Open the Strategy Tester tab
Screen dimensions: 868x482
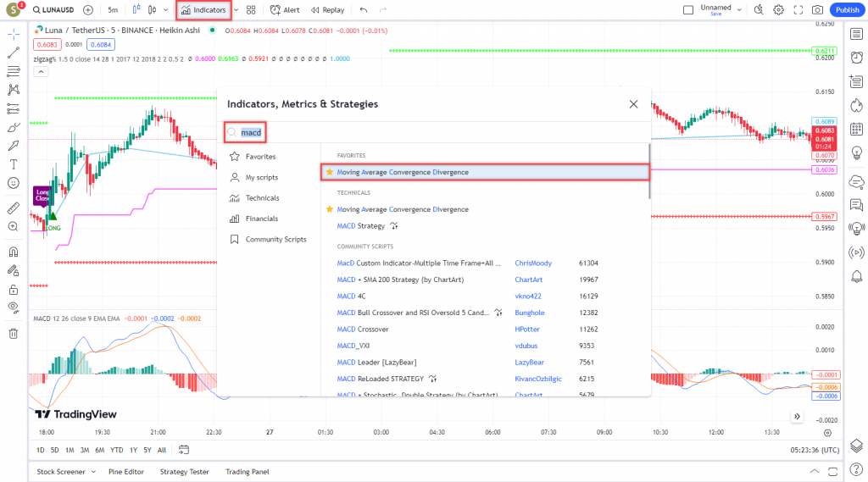(x=184, y=472)
